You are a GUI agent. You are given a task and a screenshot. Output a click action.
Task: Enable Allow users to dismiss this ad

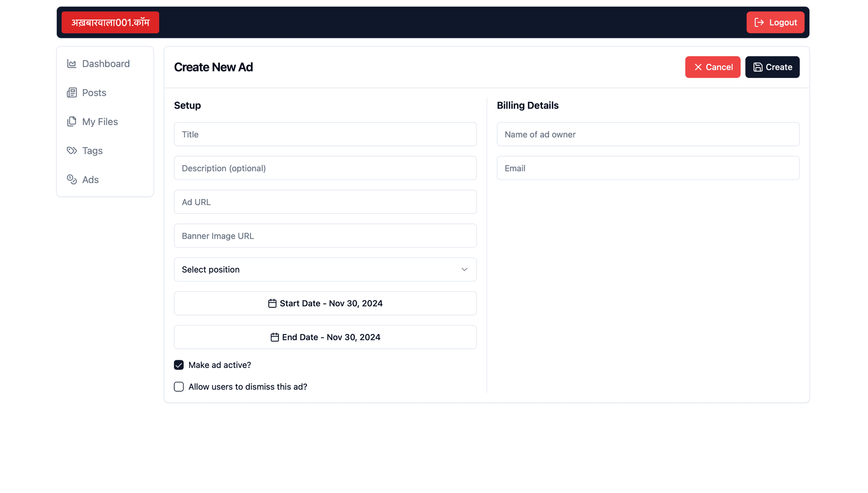179,387
